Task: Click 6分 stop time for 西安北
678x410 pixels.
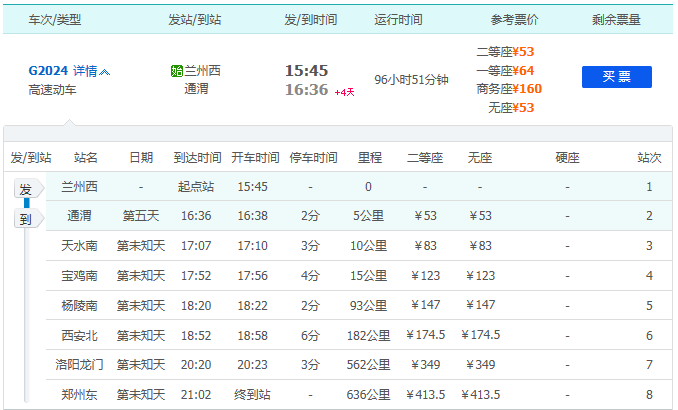Action: pos(310,335)
